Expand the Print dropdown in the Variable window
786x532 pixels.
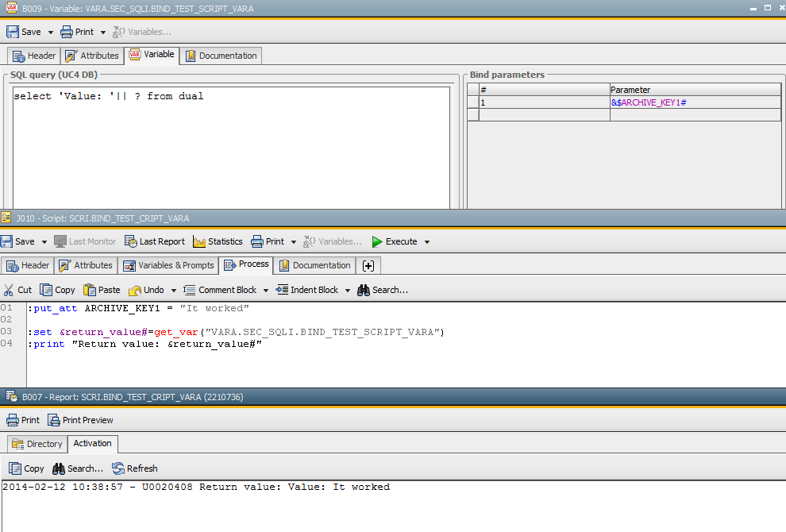coord(102,32)
